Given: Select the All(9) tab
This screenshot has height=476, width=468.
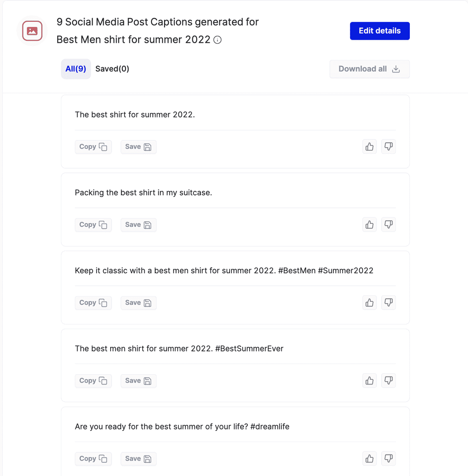Looking at the screenshot, I should pos(76,69).
